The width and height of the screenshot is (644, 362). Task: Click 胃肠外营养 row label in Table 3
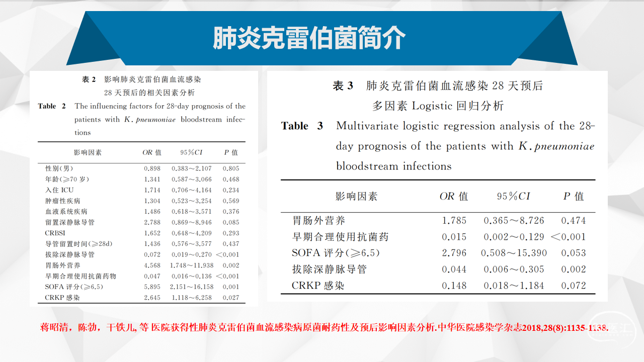318,221
